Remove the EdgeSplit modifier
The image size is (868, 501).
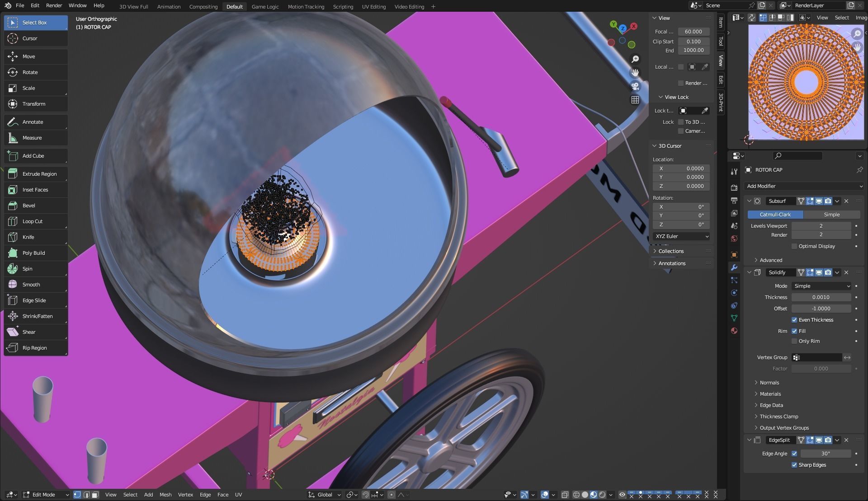pos(846,440)
